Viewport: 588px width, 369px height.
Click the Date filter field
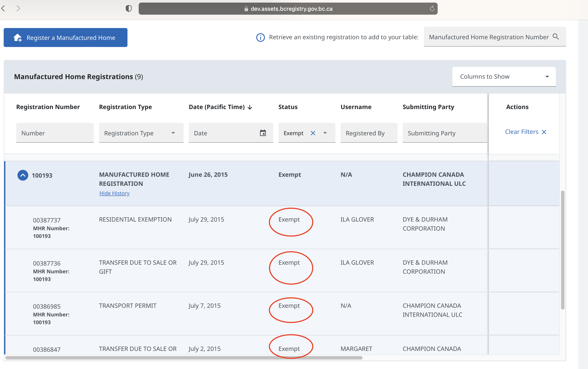[231, 133]
